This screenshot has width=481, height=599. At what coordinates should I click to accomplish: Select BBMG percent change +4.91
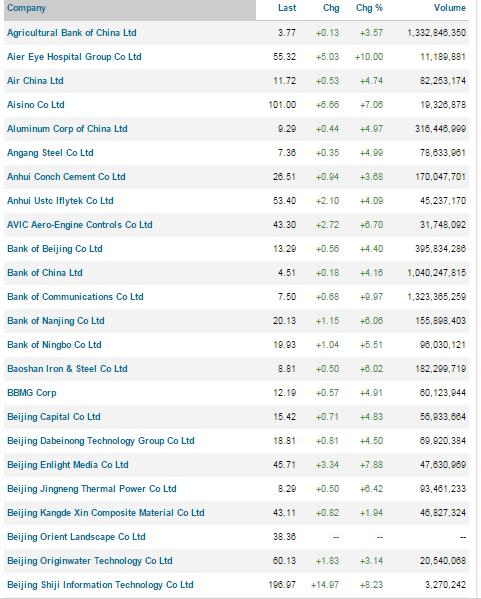[x=371, y=393]
